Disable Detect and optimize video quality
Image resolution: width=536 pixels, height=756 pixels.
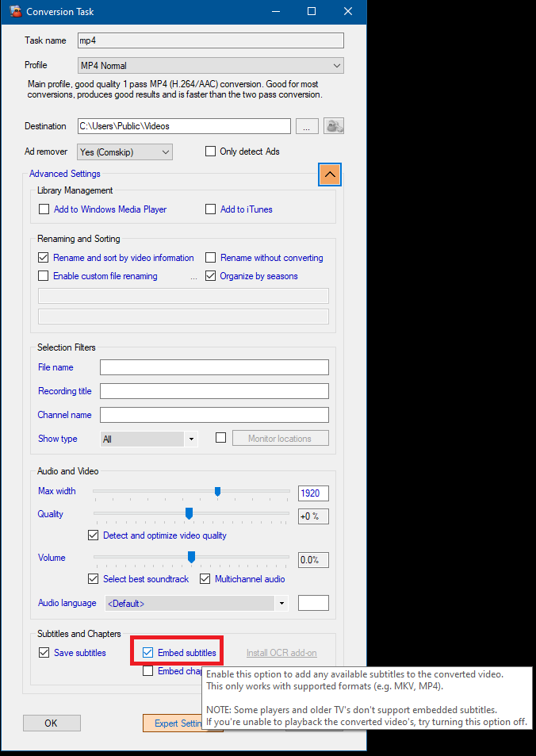coord(94,535)
